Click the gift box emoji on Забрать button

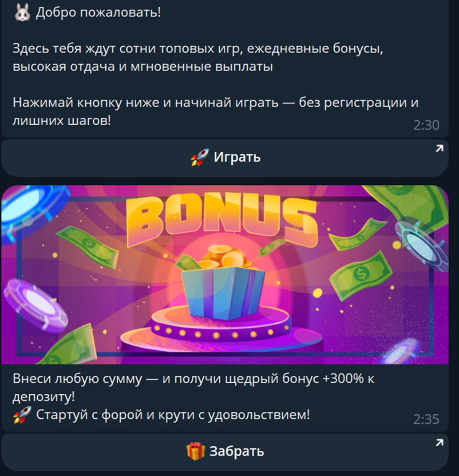point(196,451)
